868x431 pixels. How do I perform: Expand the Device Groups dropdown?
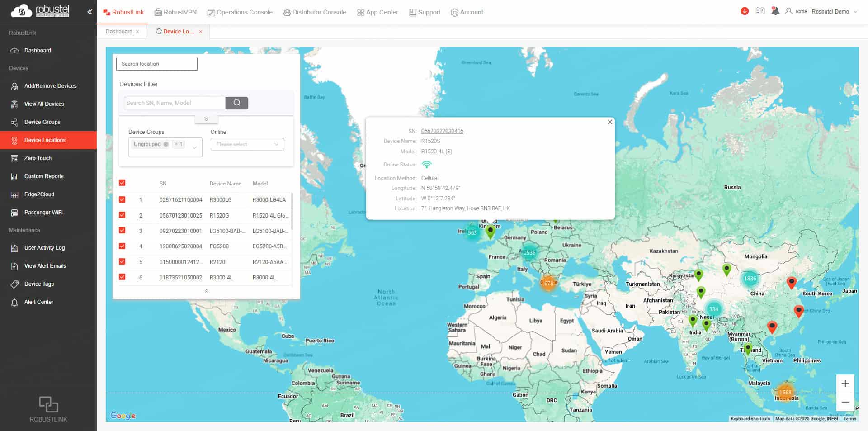point(194,147)
